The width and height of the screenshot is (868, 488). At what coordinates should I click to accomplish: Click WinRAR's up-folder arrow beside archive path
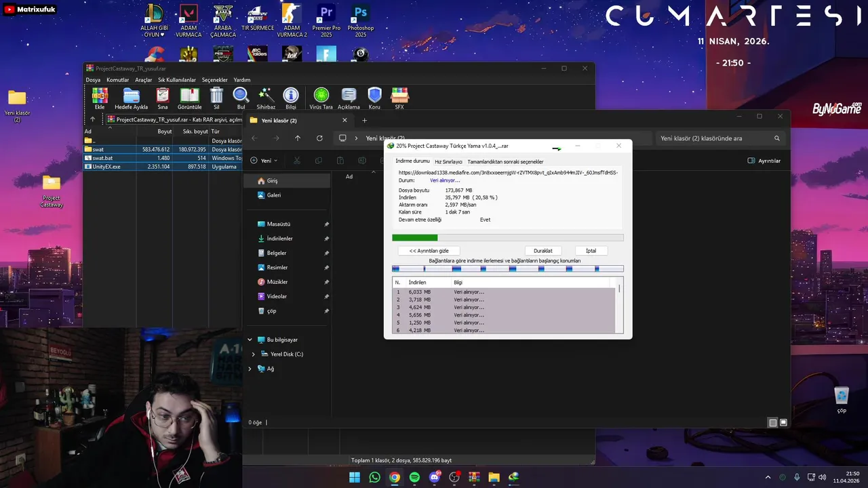click(93, 119)
